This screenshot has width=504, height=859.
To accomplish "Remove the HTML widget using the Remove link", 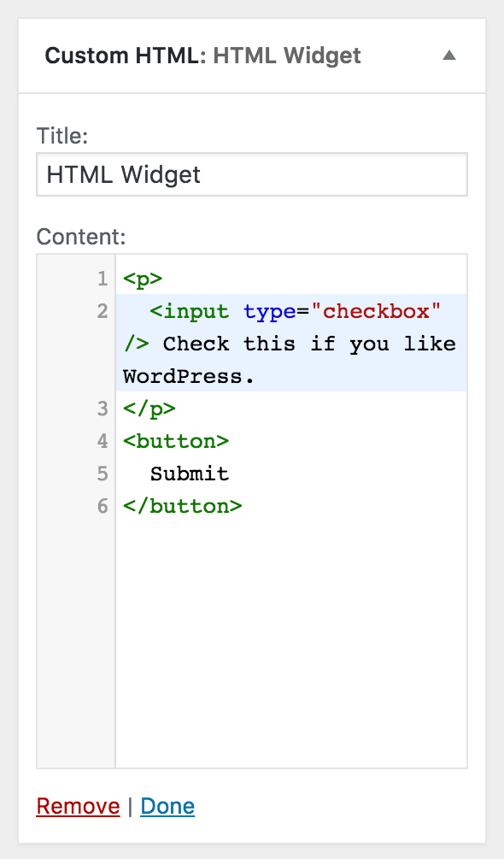I will pos(79,806).
